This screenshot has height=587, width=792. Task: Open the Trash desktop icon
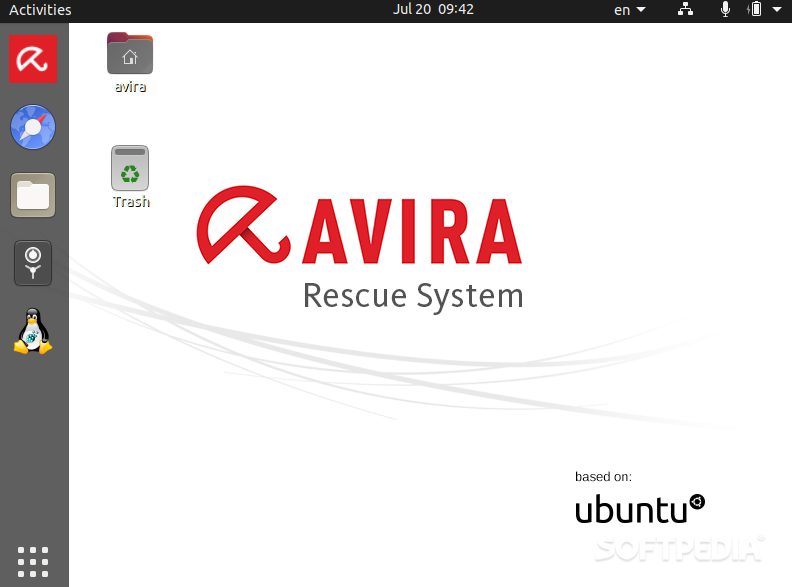tap(130, 177)
